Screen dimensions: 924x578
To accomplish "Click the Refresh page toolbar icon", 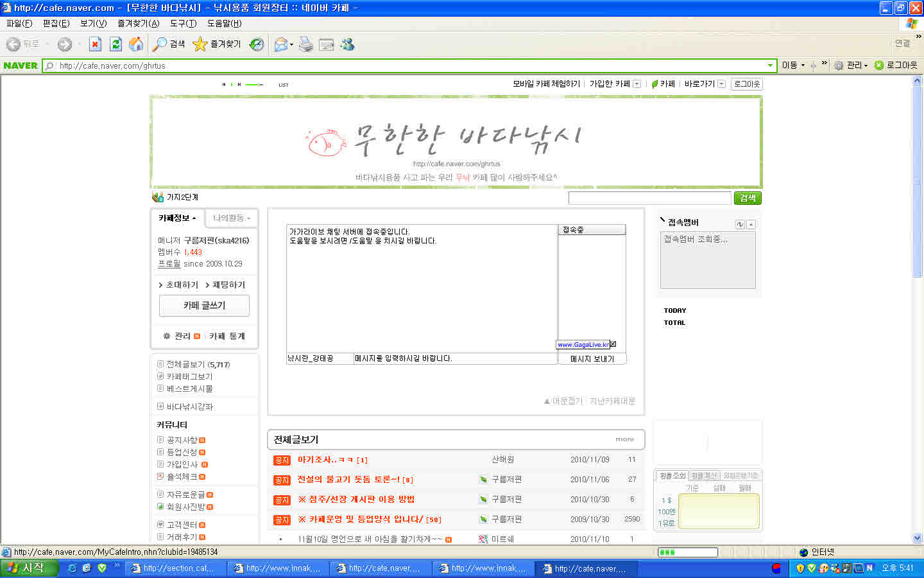I will tap(116, 44).
